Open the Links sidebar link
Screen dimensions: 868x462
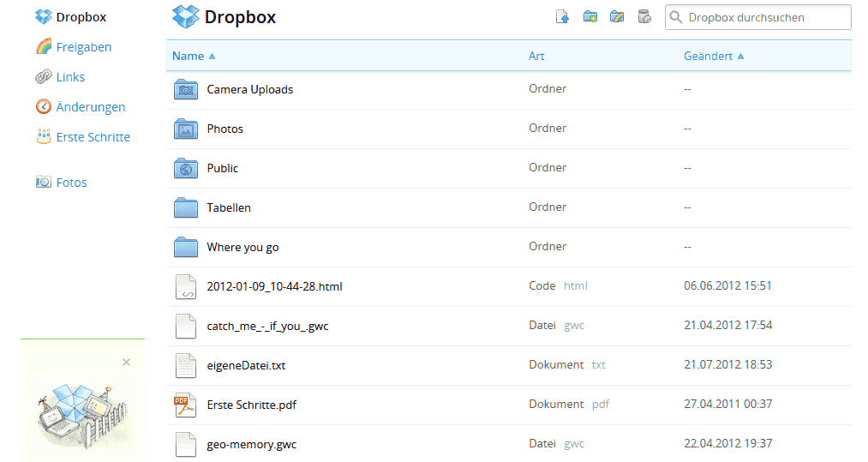click(x=70, y=77)
